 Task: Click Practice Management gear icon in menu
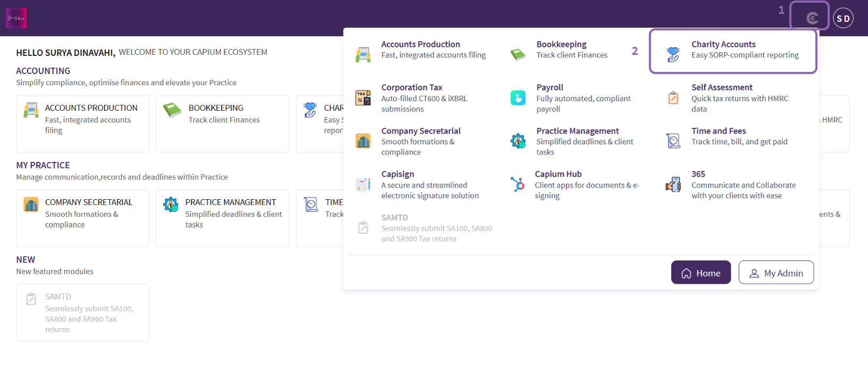click(x=518, y=141)
